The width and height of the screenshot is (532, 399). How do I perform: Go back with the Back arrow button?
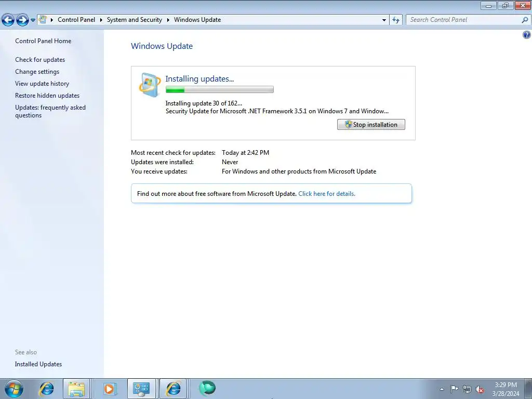[x=8, y=20]
